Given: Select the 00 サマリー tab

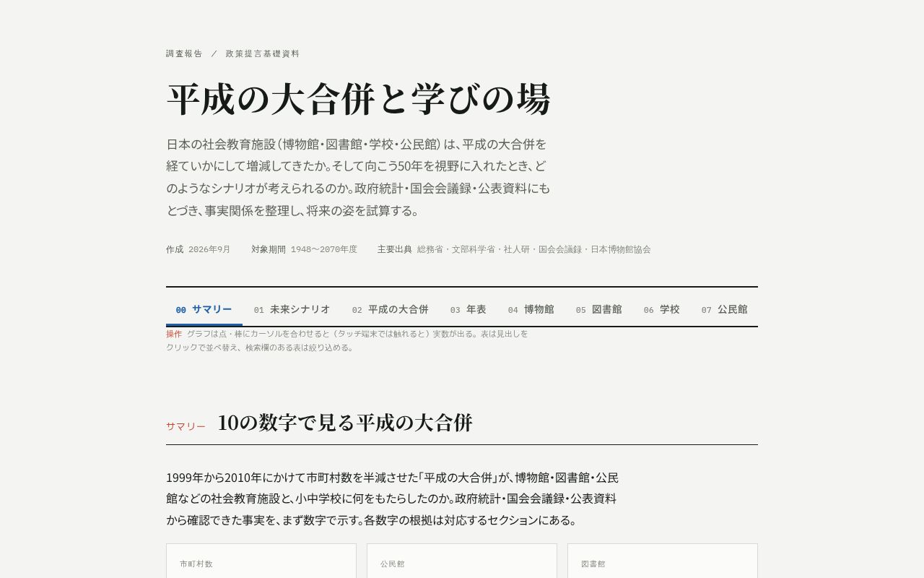Looking at the screenshot, I should [204, 309].
